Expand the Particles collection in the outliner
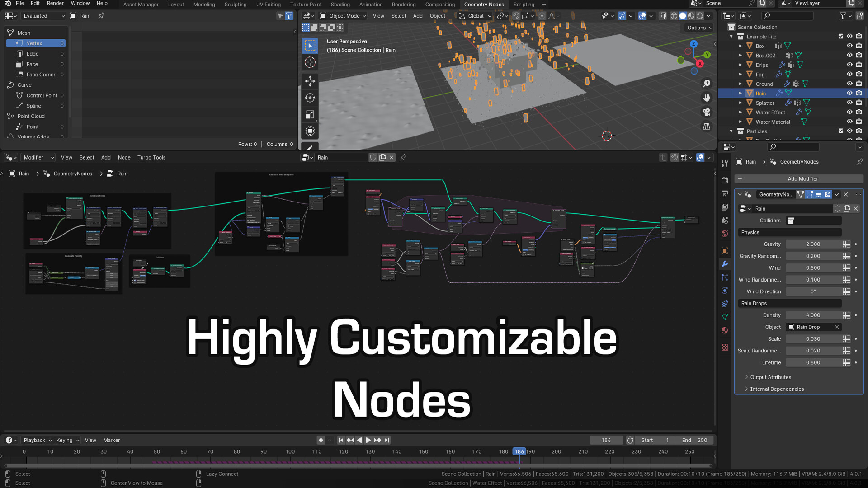 click(731, 131)
